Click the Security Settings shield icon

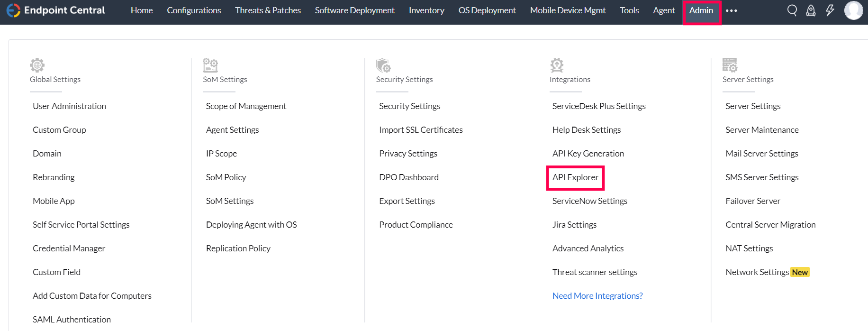tap(383, 65)
